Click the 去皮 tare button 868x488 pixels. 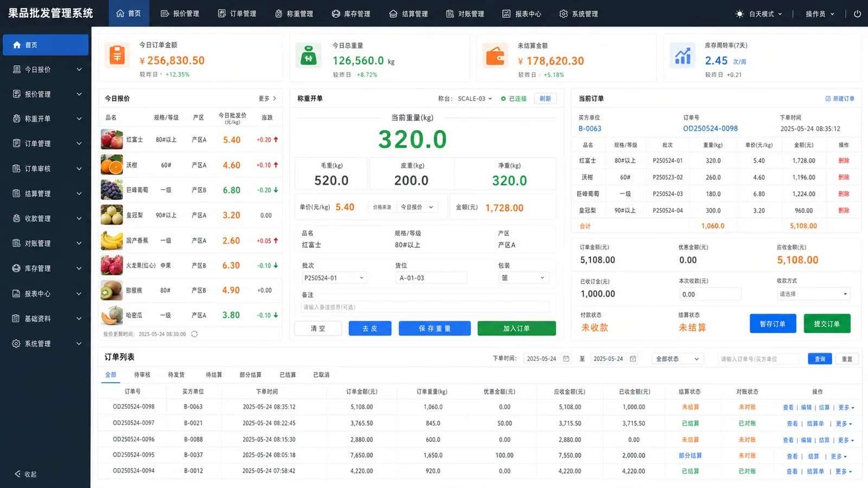[x=370, y=329]
